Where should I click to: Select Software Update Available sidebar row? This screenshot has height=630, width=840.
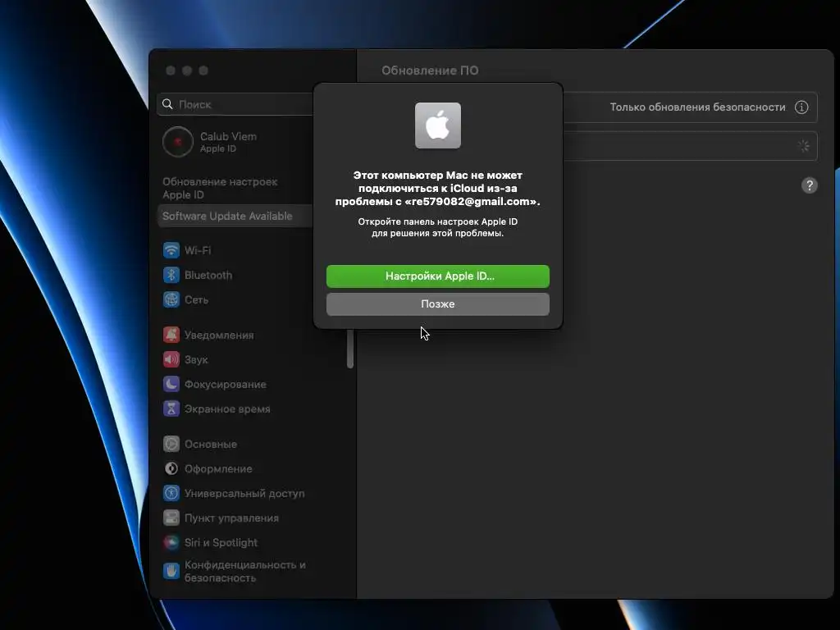click(235, 216)
